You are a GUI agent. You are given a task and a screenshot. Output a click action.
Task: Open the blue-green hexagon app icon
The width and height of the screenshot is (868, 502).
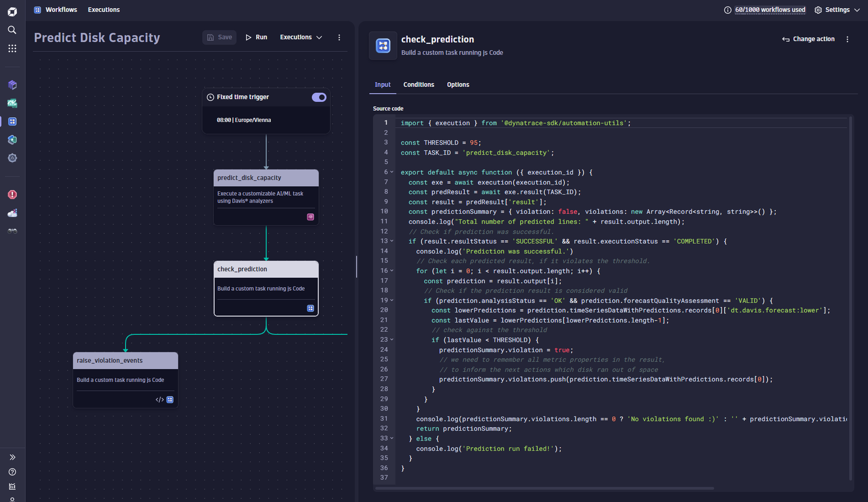12,139
